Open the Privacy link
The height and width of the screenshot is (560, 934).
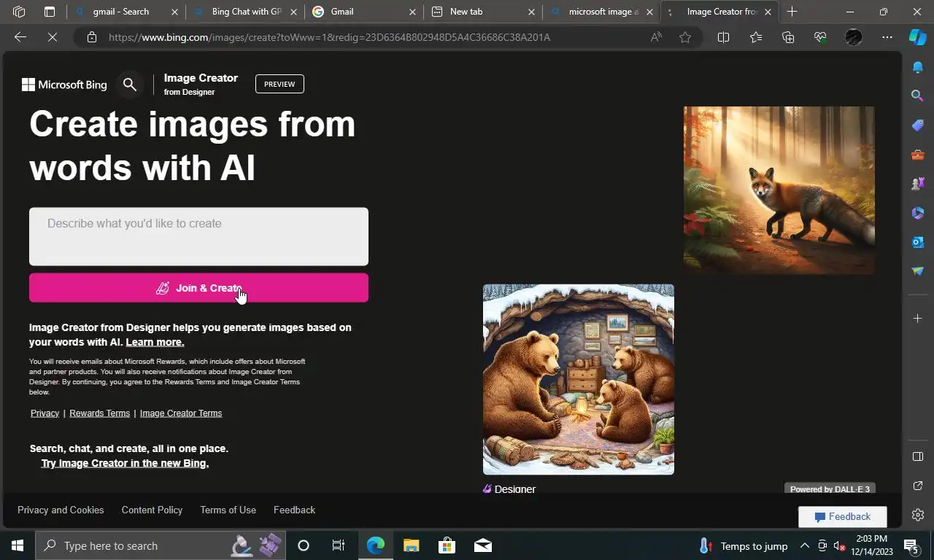tap(45, 413)
